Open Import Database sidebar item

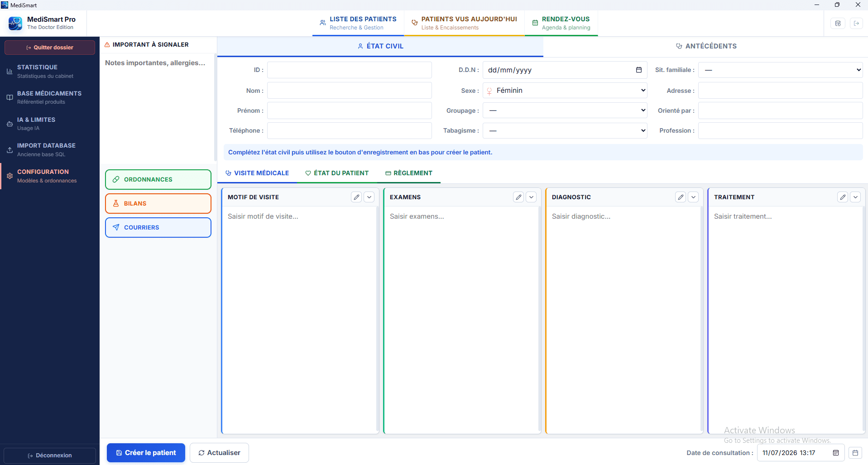tap(50, 150)
